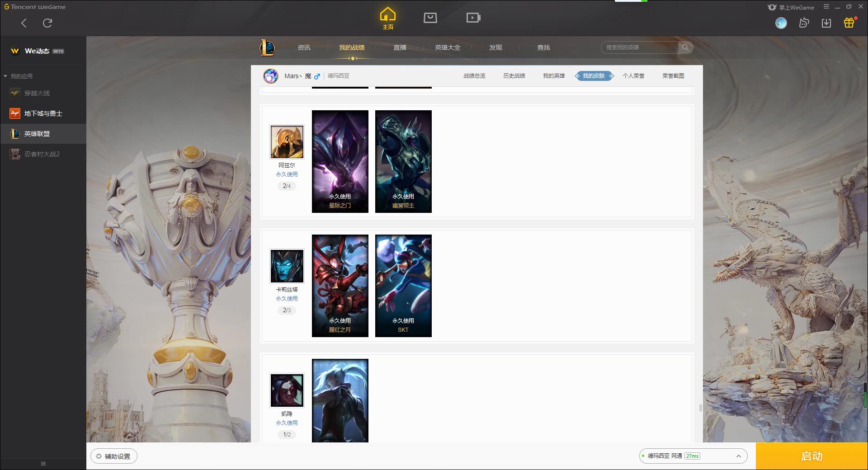Viewport: 868px width, 470px height.
Task: Open the downloads icon at top right
Action: coord(826,23)
